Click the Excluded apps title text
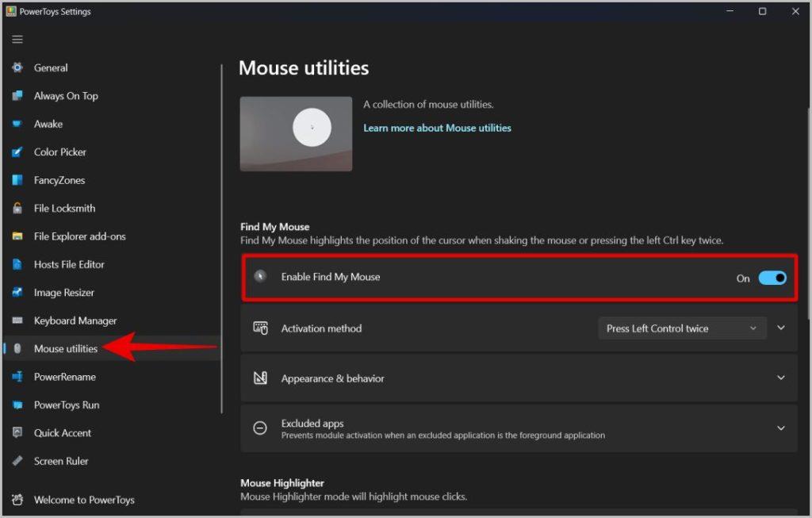 pos(312,424)
